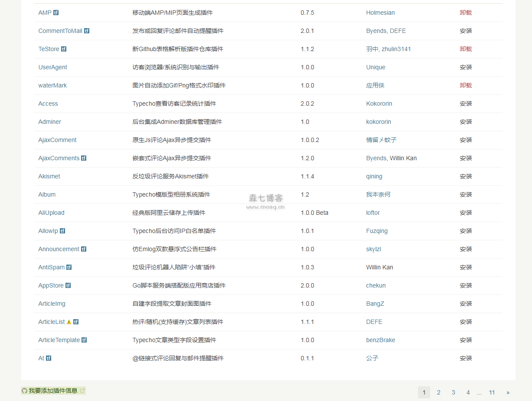
Task: Click the tf badge next to AppStore
Action: click(x=68, y=285)
